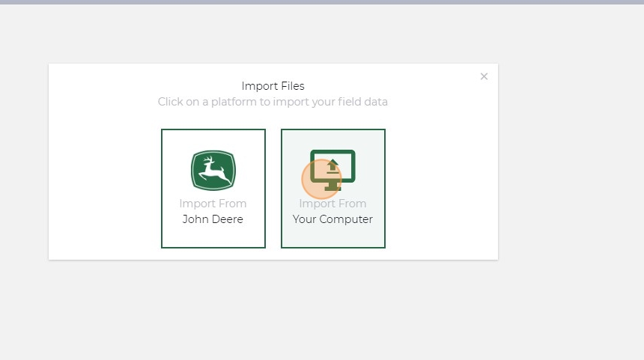The width and height of the screenshot is (644, 360).
Task: Select the Import From John Deere card
Action: (x=213, y=189)
